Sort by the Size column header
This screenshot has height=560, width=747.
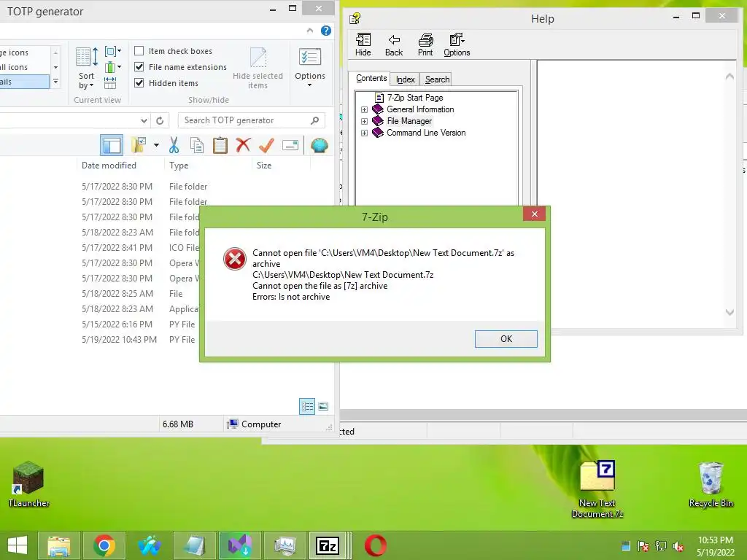click(264, 166)
